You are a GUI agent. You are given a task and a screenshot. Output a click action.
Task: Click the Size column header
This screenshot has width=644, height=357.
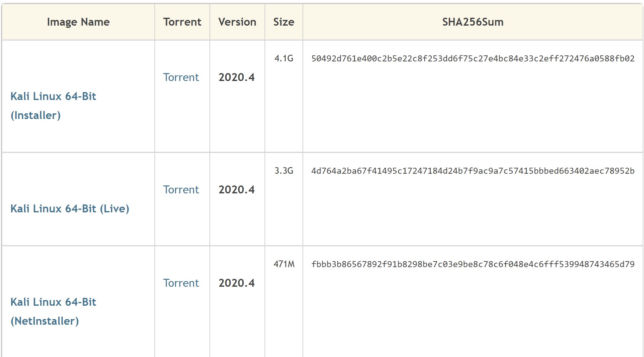284,22
